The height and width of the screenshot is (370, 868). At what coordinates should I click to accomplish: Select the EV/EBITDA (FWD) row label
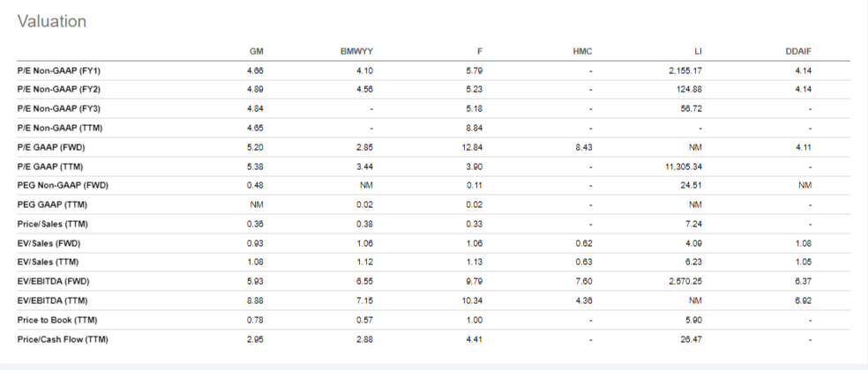point(53,281)
